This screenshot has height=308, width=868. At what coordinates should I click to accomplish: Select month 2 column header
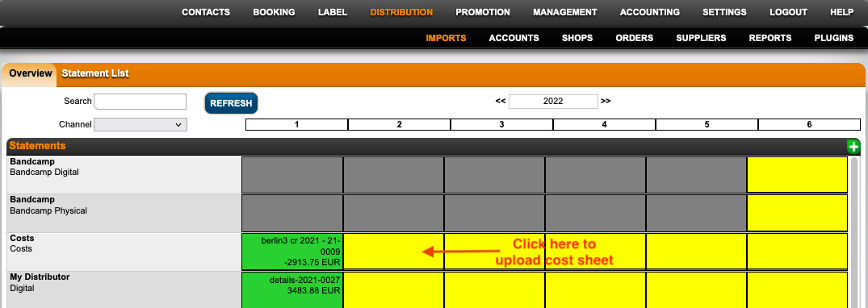tap(399, 125)
